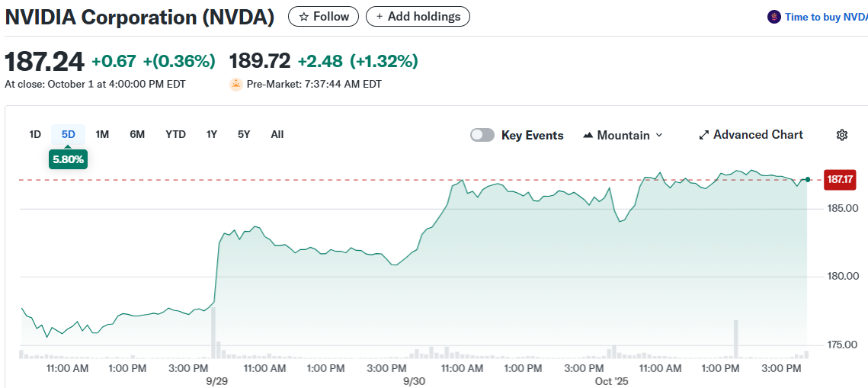868x388 pixels.
Task: Click the plus icon in Add holdings
Action: (380, 16)
